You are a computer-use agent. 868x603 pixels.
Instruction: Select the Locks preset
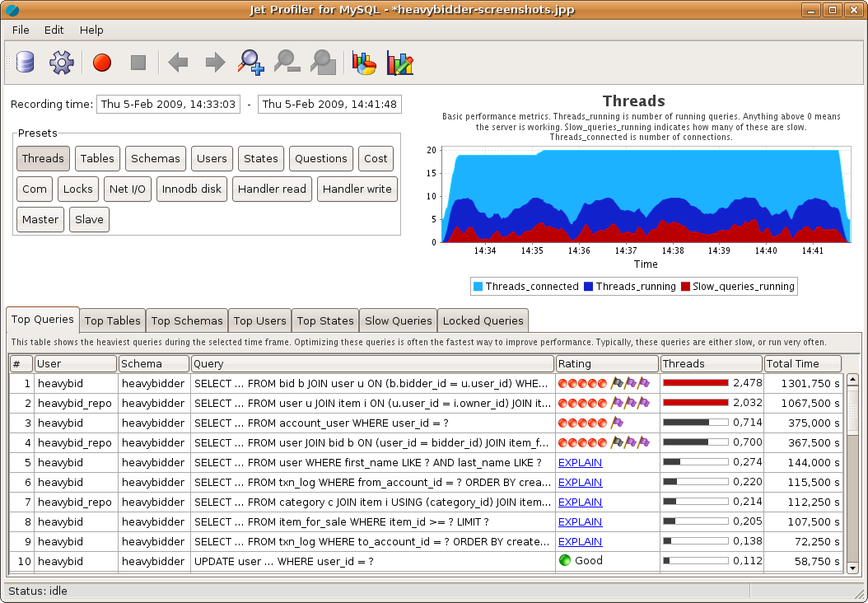(78, 189)
